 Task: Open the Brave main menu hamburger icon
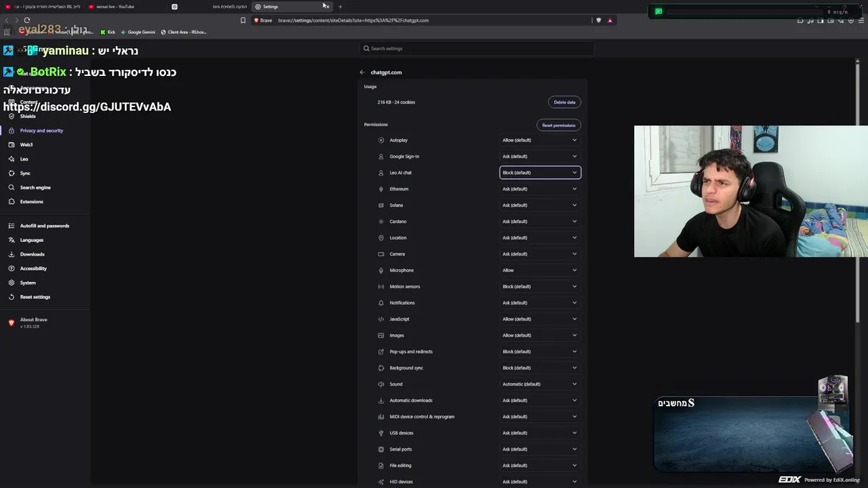(x=861, y=20)
